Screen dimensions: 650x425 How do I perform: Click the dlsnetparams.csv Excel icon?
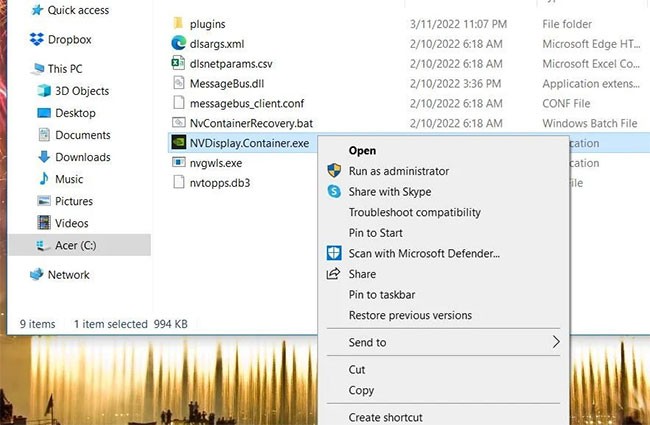pyautogui.click(x=179, y=63)
